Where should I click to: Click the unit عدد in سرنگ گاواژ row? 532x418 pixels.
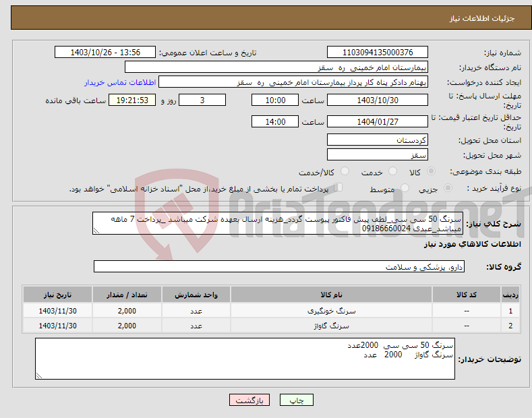click(x=196, y=326)
